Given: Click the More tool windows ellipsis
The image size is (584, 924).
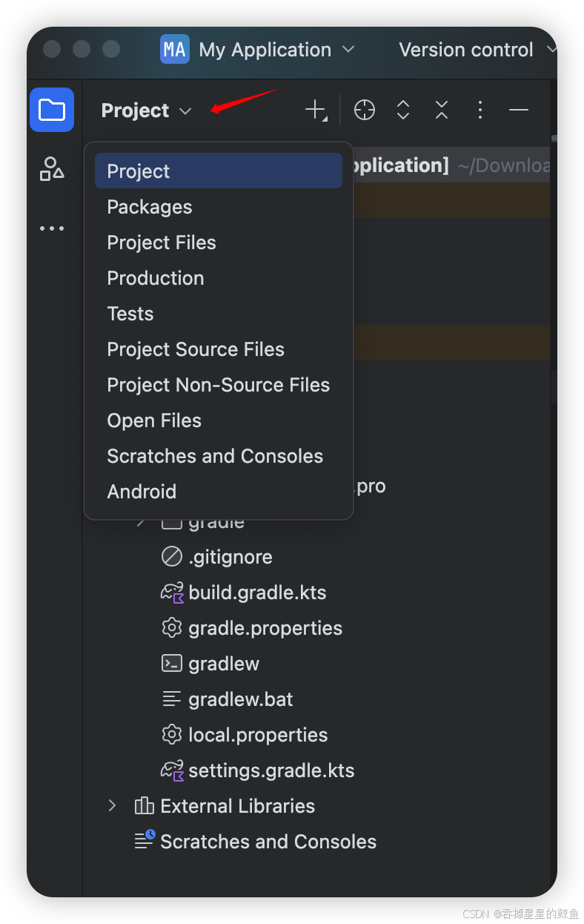Looking at the screenshot, I should tap(52, 228).
